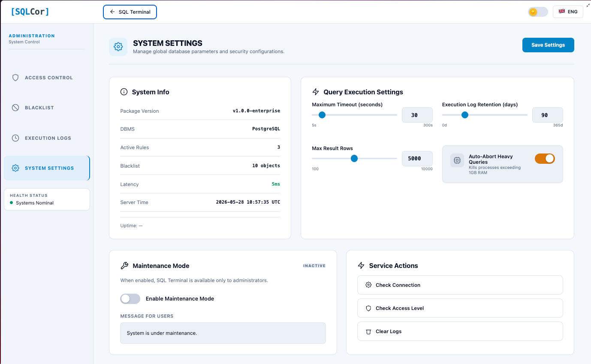Open Blacklist section
Viewport: 591px width, 364px height.
47,108
